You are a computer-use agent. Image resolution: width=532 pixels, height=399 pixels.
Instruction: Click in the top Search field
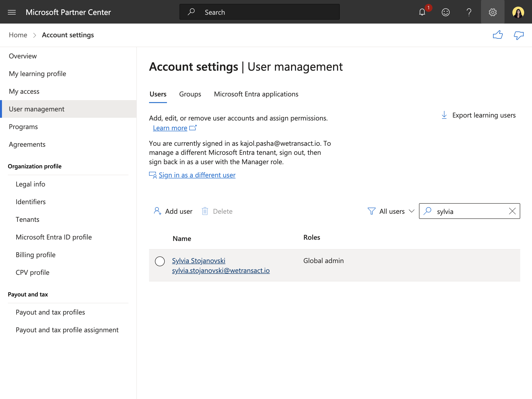[x=260, y=12]
